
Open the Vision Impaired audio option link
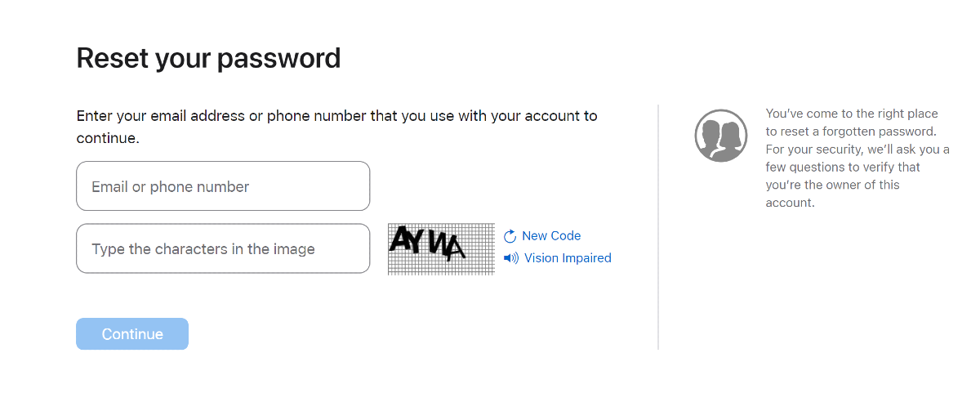click(568, 258)
